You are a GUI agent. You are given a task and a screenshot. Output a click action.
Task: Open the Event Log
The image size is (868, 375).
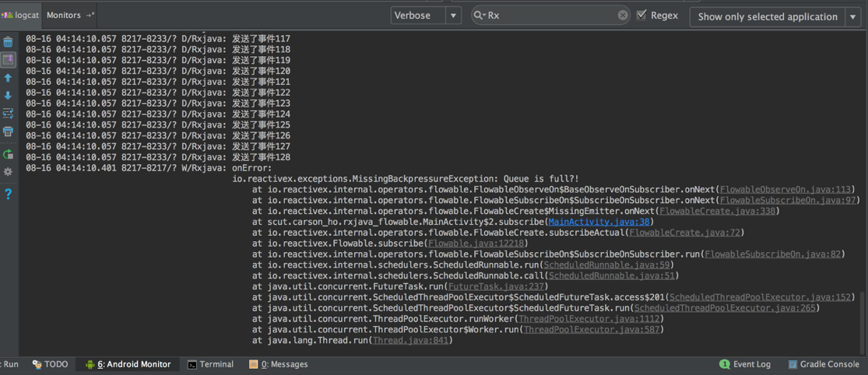745,364
